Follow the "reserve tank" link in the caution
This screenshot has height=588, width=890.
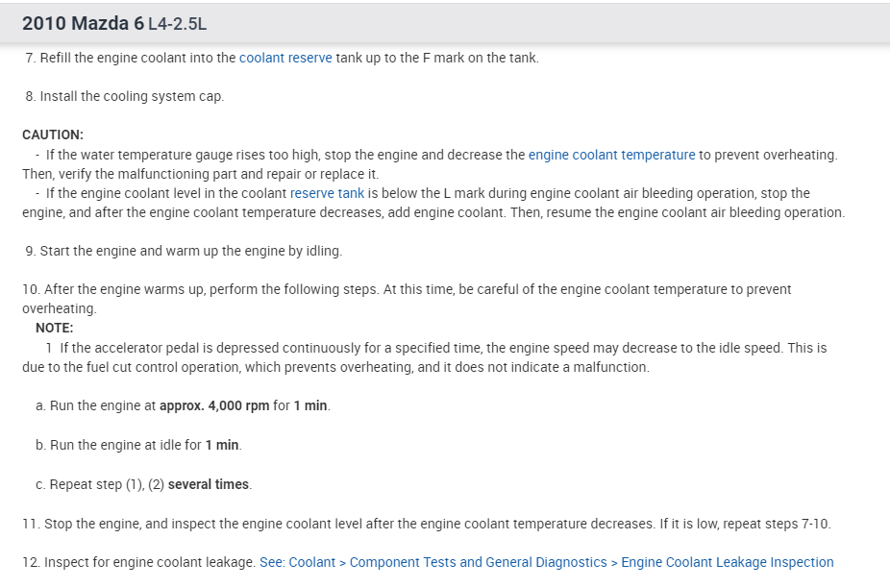[327, 193]
